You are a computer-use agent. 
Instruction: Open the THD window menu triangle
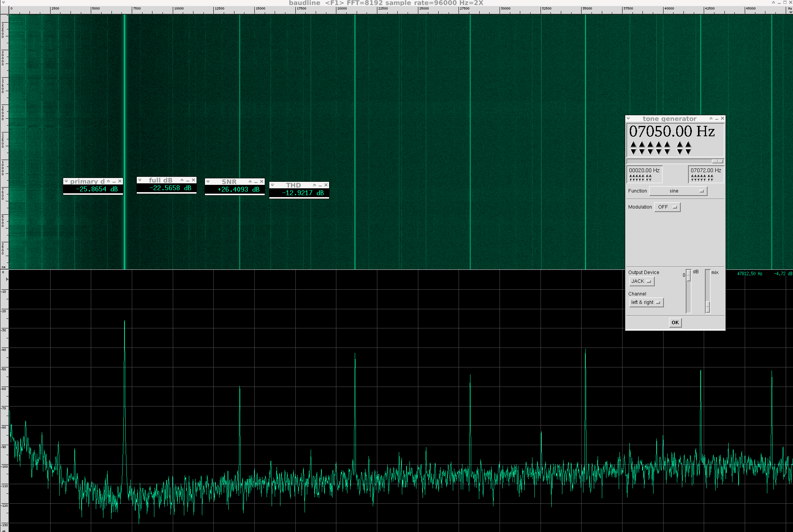(272, 185)
